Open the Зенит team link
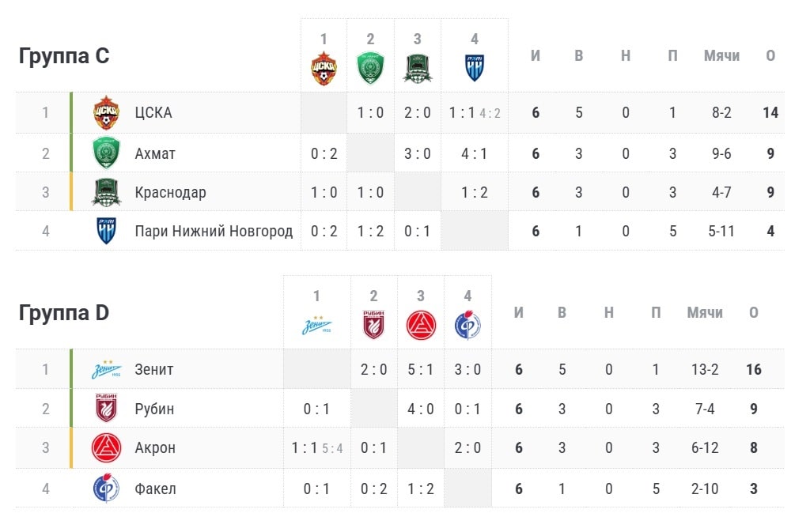The width and height of the screenshot is (810, 532). pyautogui.click(x=154, y=369)
